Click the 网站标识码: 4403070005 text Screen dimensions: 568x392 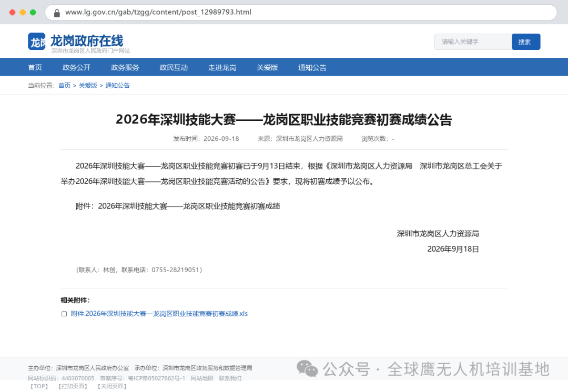[x=61, y=378]
